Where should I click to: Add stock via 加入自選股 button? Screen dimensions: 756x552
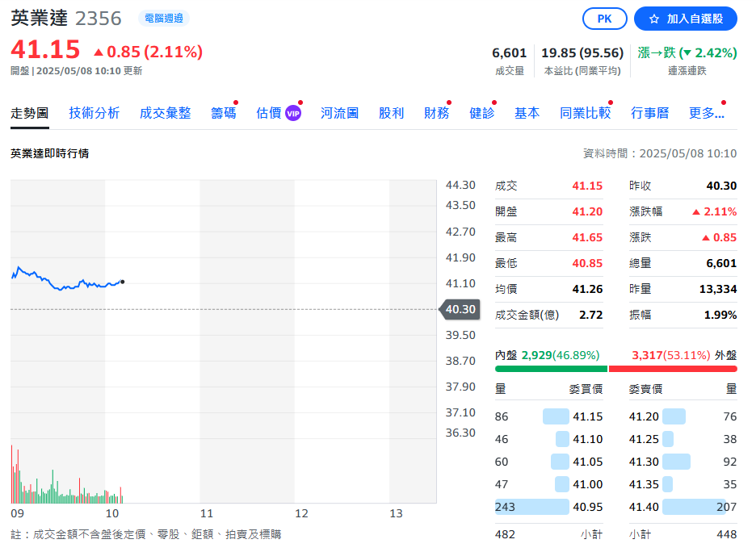tap(685, 19)
